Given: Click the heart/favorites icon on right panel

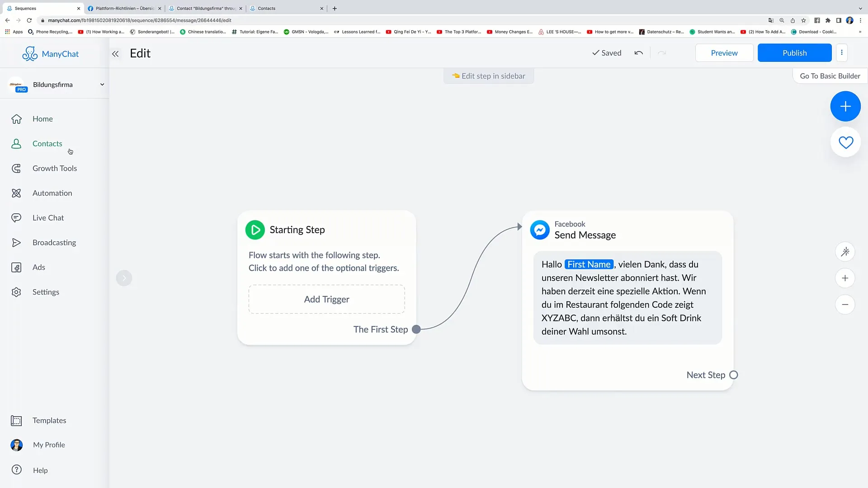Looking at the screenshot, I should 845,142.
